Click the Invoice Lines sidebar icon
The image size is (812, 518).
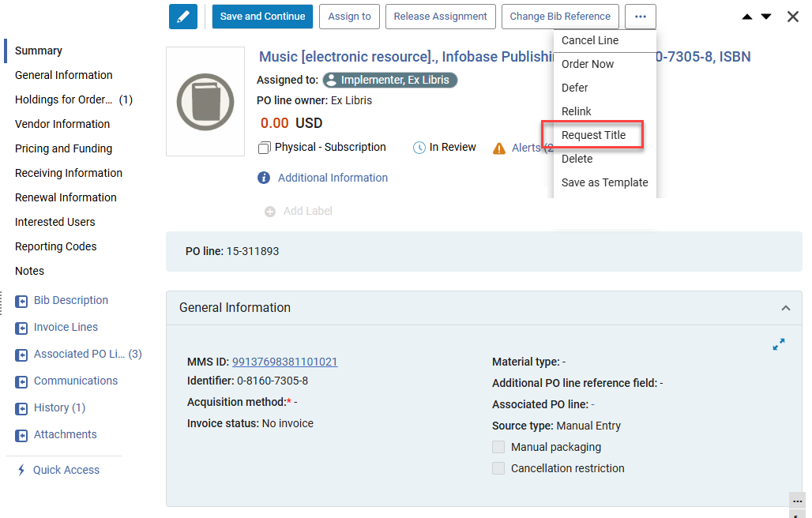point(22,328)
